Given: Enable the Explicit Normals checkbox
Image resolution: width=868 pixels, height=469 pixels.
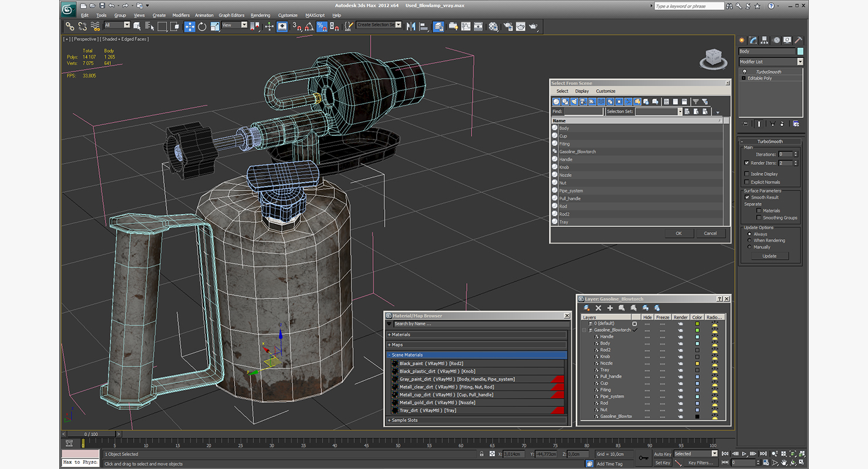Looking at the screenshot, I should (747, 182).
